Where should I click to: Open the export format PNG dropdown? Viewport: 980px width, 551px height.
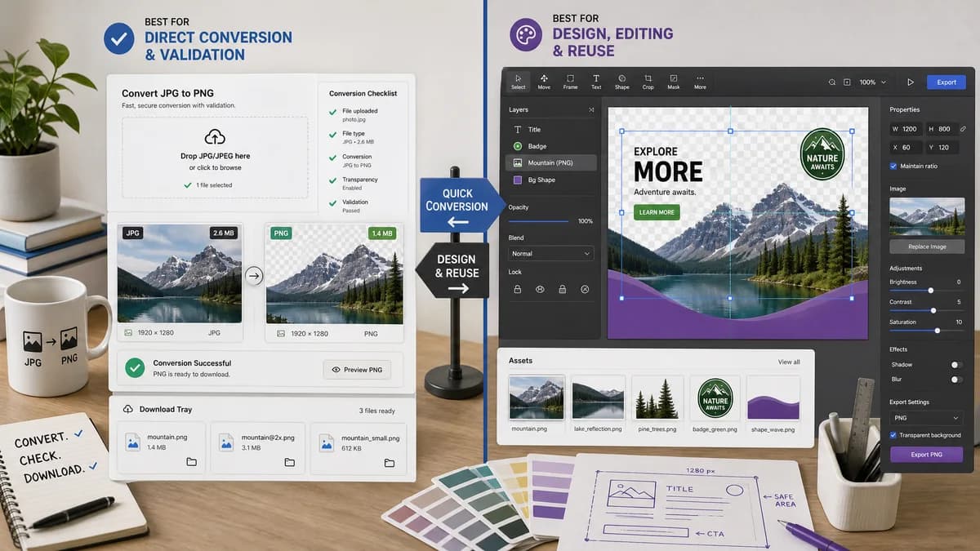tap(926, 418)
